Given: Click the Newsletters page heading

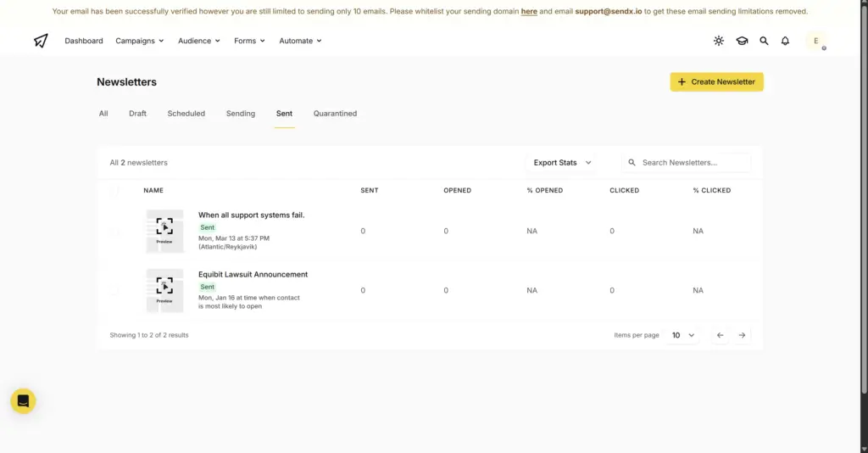Looking at the screenshot, I should (x=127, y=82).
